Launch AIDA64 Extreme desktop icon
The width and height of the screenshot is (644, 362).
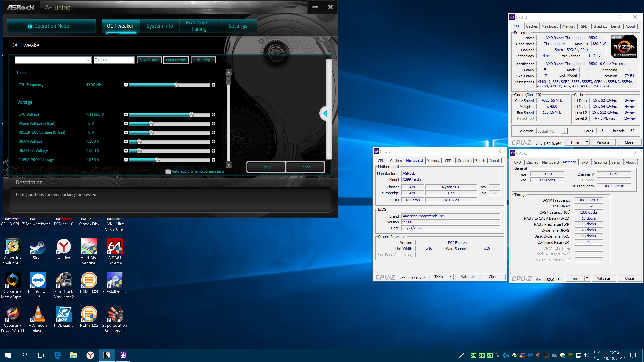click(115, 251)
